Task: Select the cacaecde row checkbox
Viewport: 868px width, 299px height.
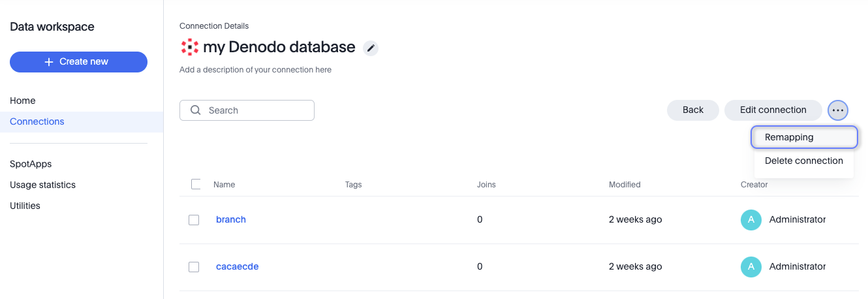Action: click(x=194, y=267)
